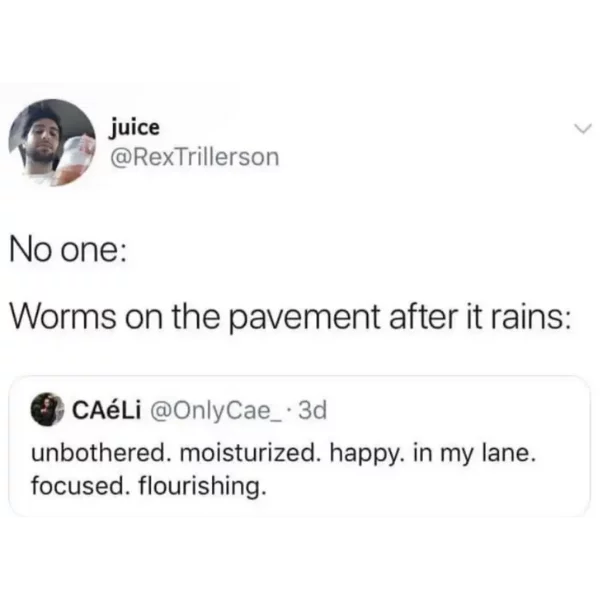
Task: Open CAéLi's profile via display name
Action: point(106,410)
